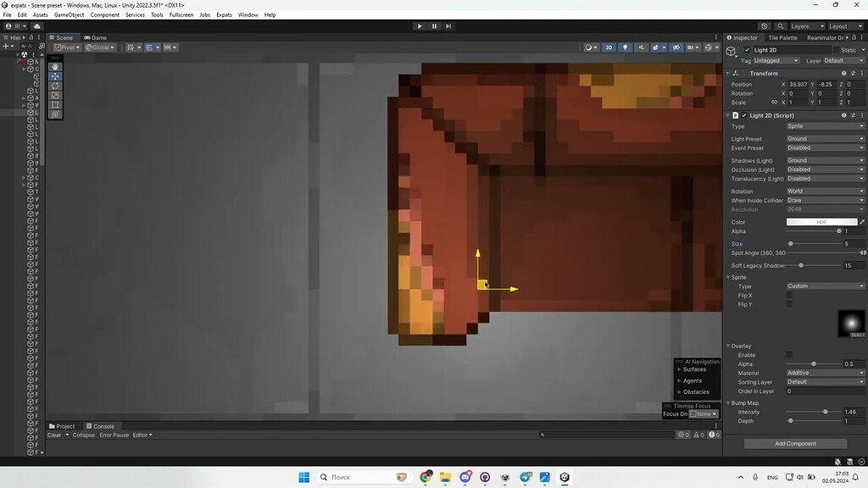
Task: Click Clear in the Console toolbar
Action: 56,435
